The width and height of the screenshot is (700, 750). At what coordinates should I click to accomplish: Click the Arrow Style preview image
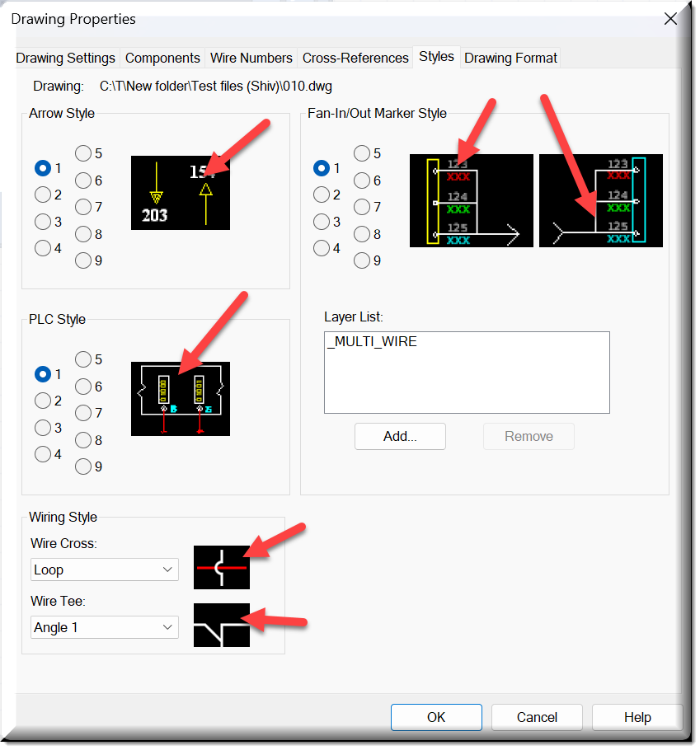pyautogui.click(x=180, y=193)
